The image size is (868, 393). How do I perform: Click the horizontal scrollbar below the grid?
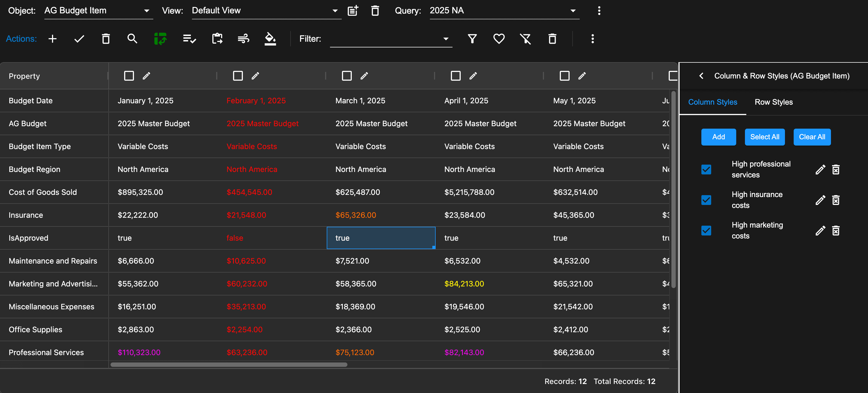[229, 365]
